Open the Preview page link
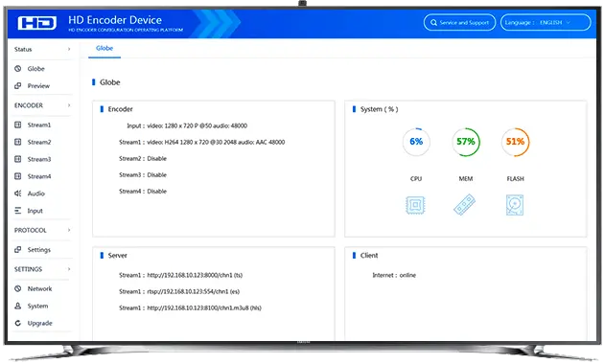 click(x=38, y=86)
